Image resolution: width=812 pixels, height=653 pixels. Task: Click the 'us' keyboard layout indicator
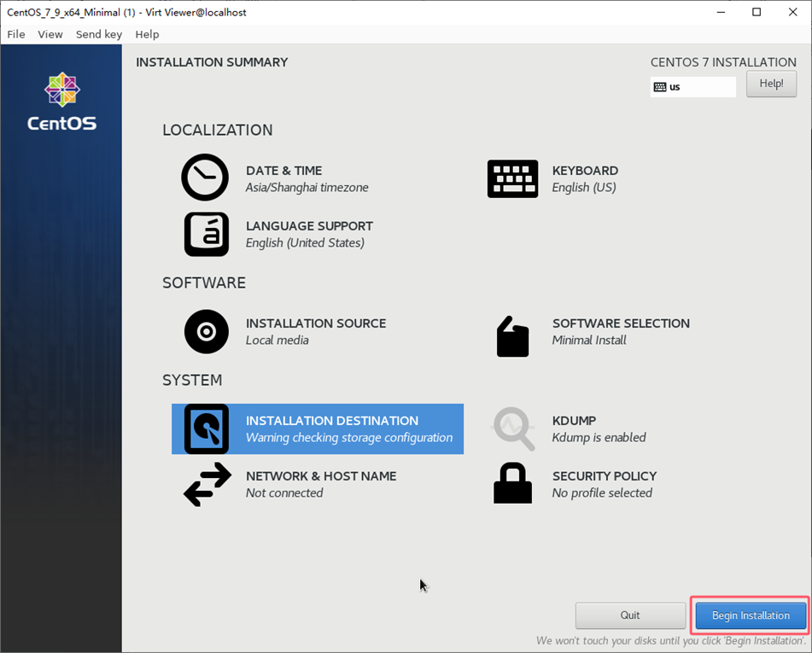[x=693, y=87]
